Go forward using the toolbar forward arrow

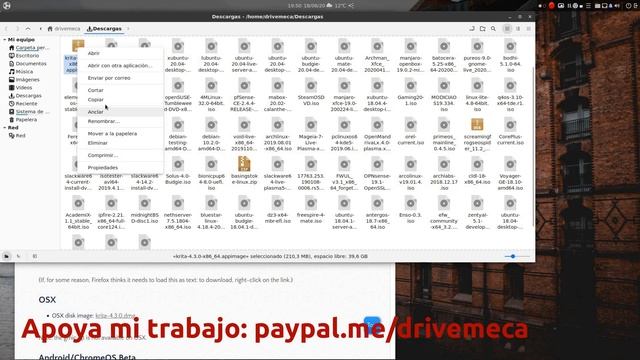pos(17,29)
